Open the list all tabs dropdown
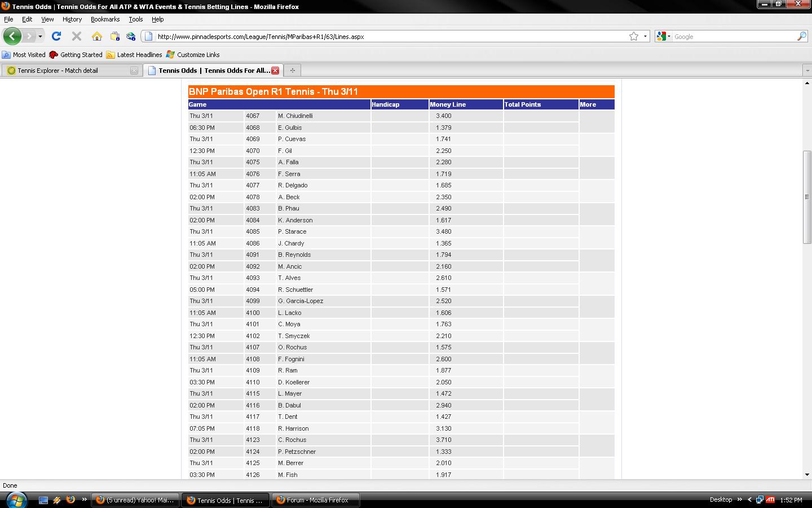 point(807,71)
